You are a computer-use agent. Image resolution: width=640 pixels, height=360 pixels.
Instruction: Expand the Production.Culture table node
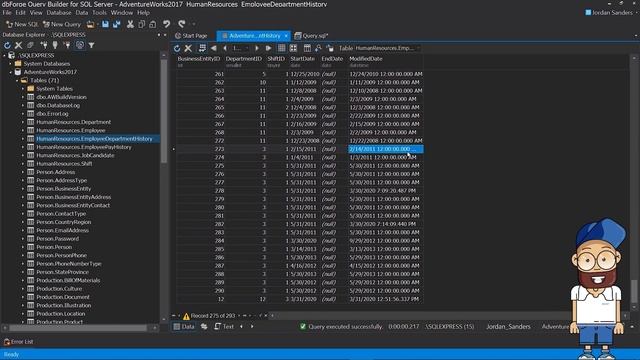[x=23, y=289]
